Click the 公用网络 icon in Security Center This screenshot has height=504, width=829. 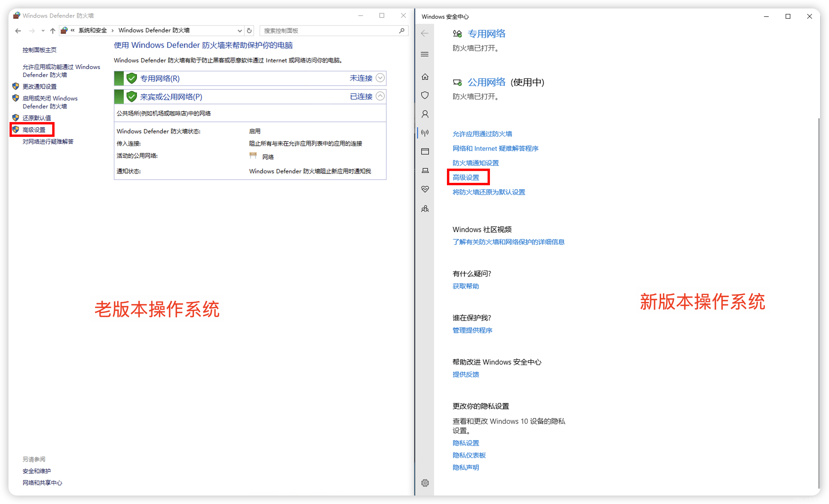[x=457, y=82]
